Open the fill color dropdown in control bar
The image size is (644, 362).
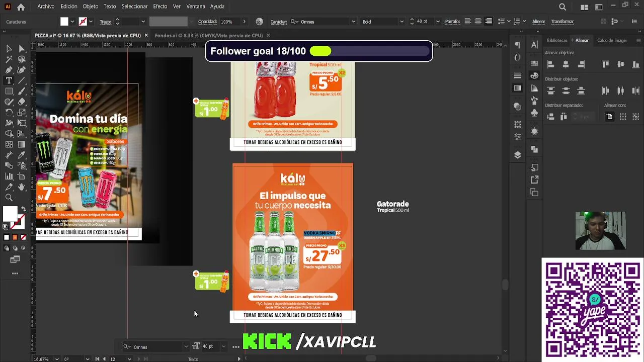[72, 22]
